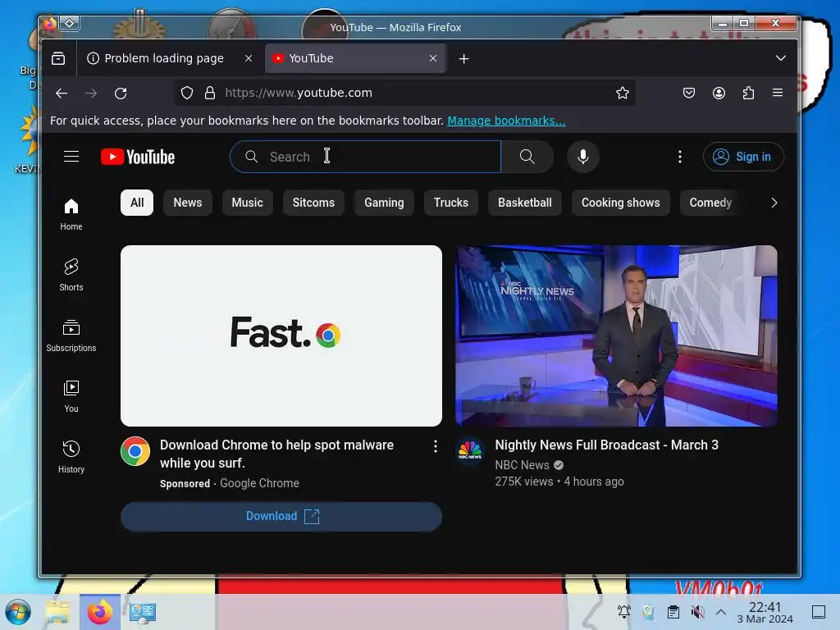The width and height of the screenshot is (840, 630).
Task: Open the Windows Start button
Action: [18, 612]
